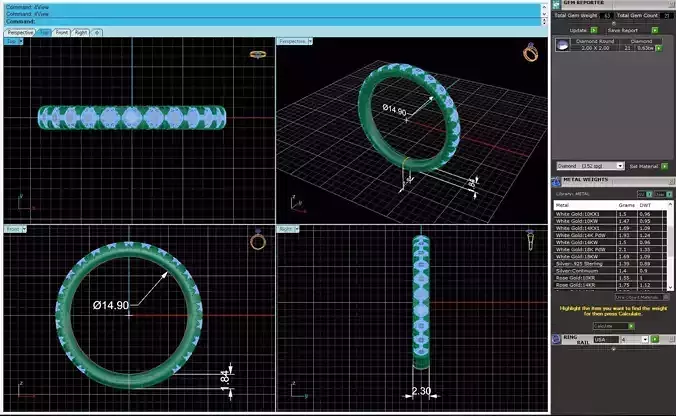Open the ring size dropdown
Image resolution: width=676 pixels, height=416 pixels.
point(645,340)
